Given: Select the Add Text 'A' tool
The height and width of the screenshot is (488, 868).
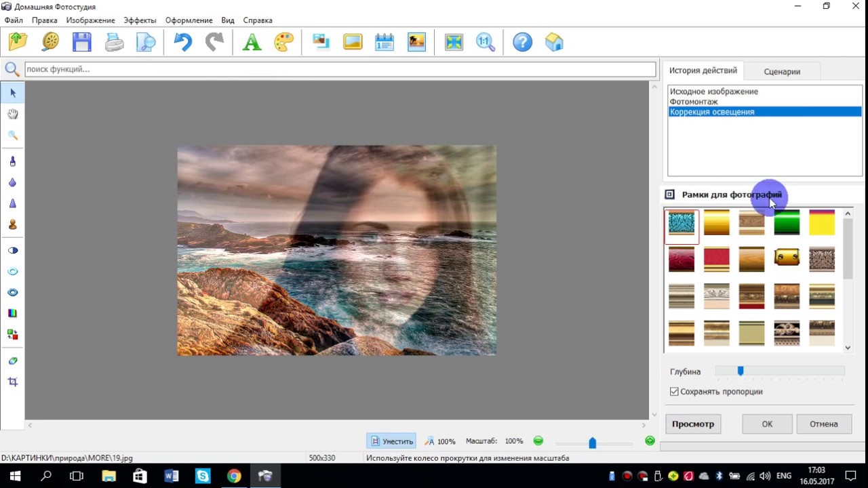Looking at the screenshot, I should (252, 42).
